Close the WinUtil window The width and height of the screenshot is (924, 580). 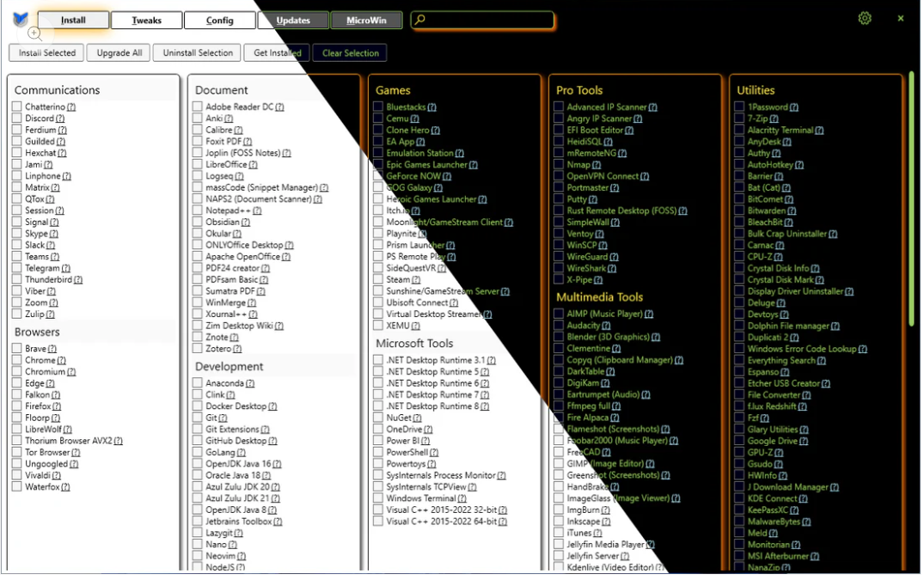pos(901,18)
